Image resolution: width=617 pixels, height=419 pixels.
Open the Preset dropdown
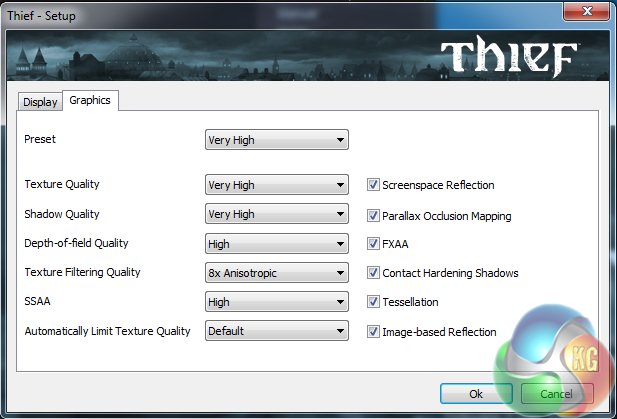[277, 140]
